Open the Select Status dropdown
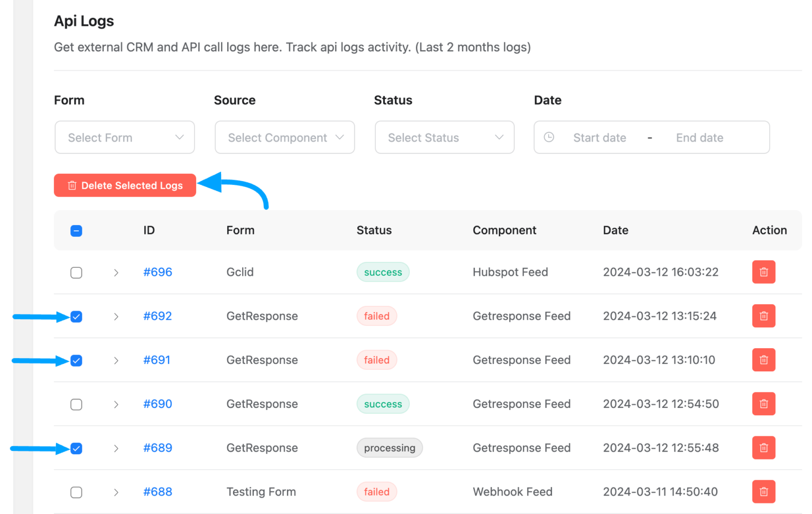Screen dimensions: 812x514 (x=444, y=137)
